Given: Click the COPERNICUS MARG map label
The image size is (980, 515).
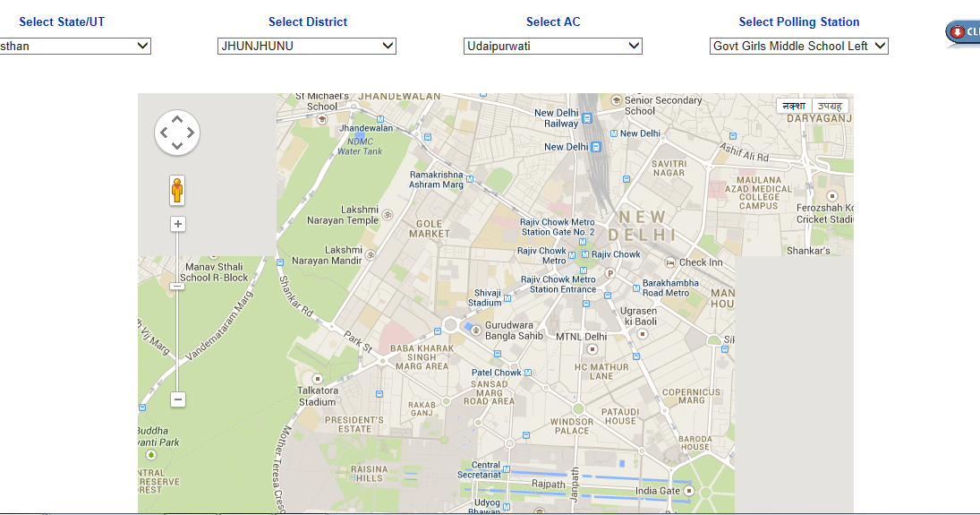Looking at the screenshot, I should pos(691,396).
